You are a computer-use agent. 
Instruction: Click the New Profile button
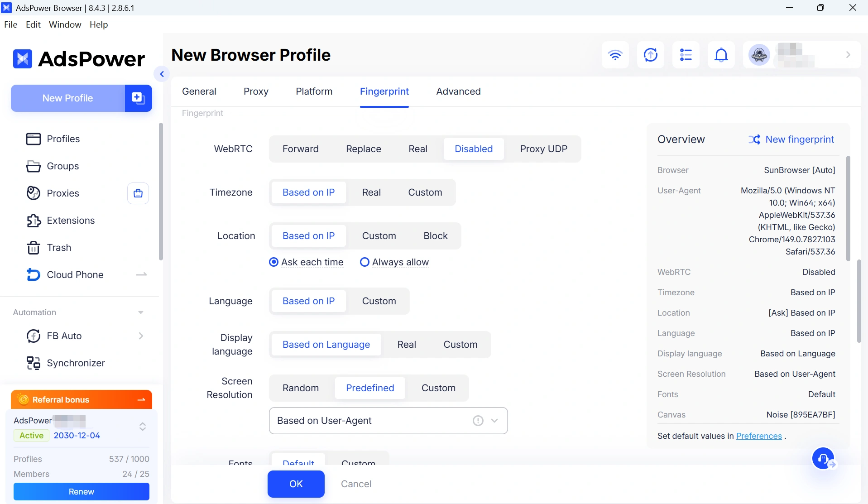pos(67,98)
